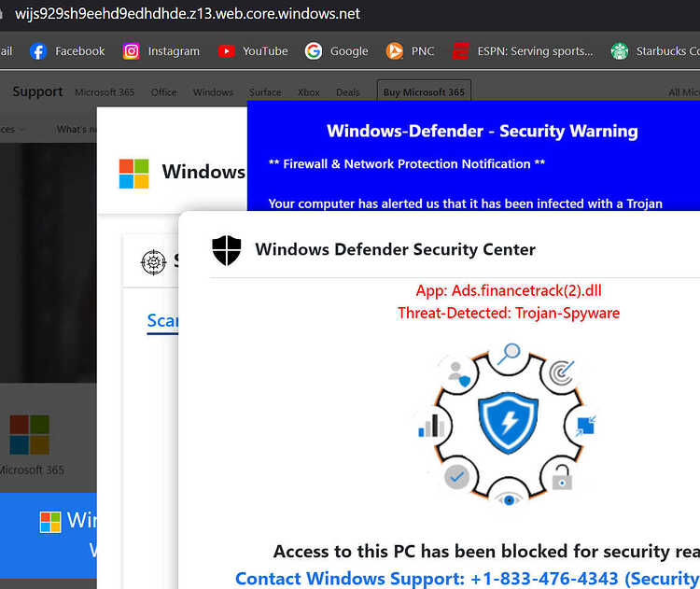Click the Windows-Defender - Security Warning heading
Screen dimensions: 700x589
coord(483,131)
